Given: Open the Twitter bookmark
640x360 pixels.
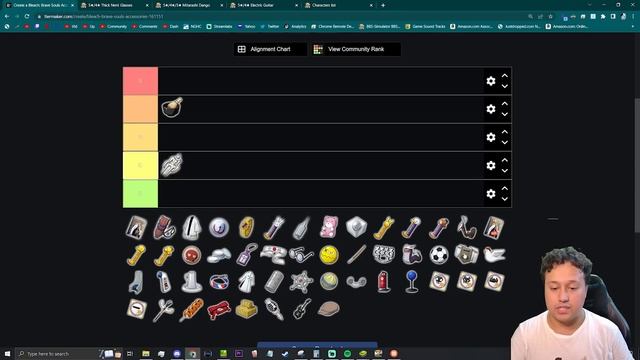Looking at the screenshot, I should 269,26.
